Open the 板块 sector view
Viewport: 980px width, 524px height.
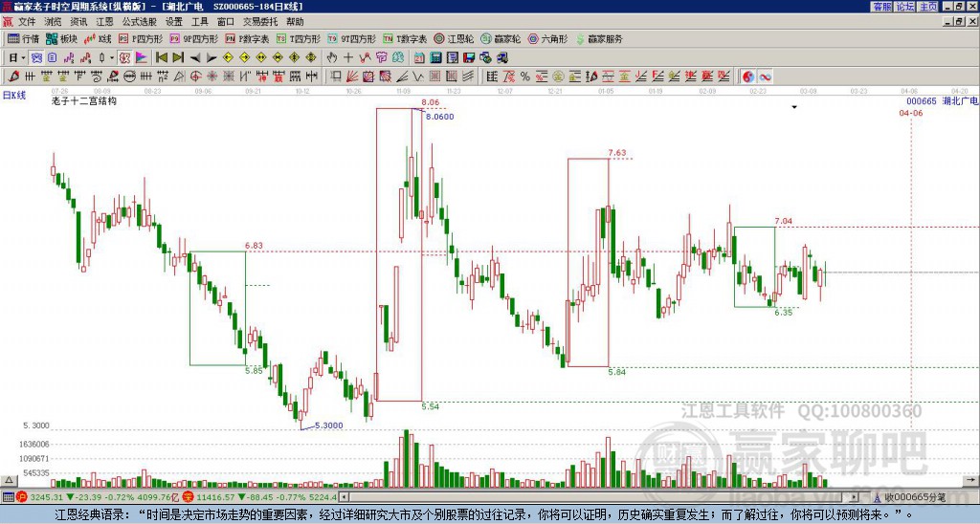tap(62, 38)
